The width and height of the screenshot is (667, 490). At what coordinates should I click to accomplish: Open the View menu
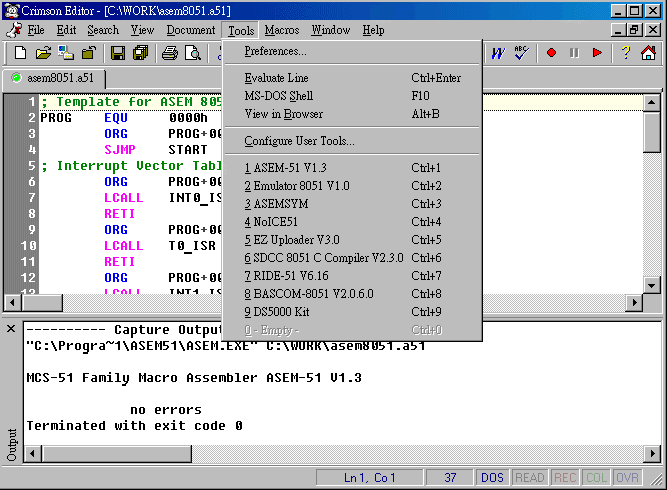[142, 30]
